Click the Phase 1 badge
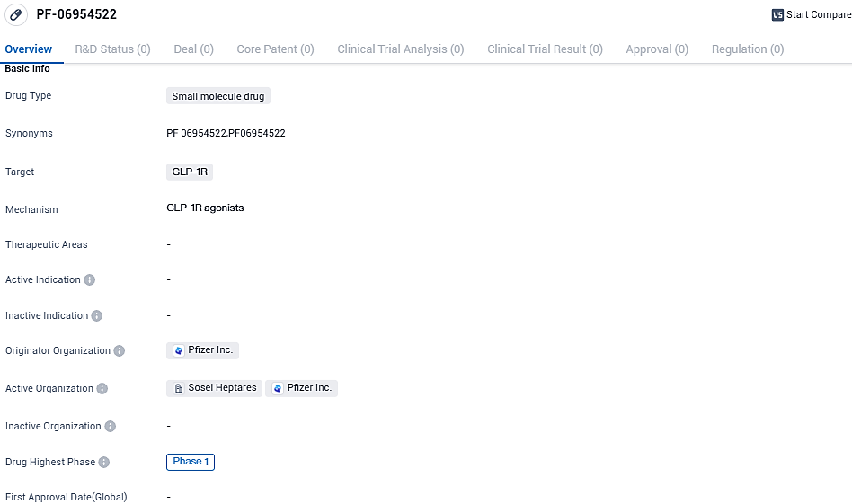This screenshot has height=504, width=852. point(191,462)
